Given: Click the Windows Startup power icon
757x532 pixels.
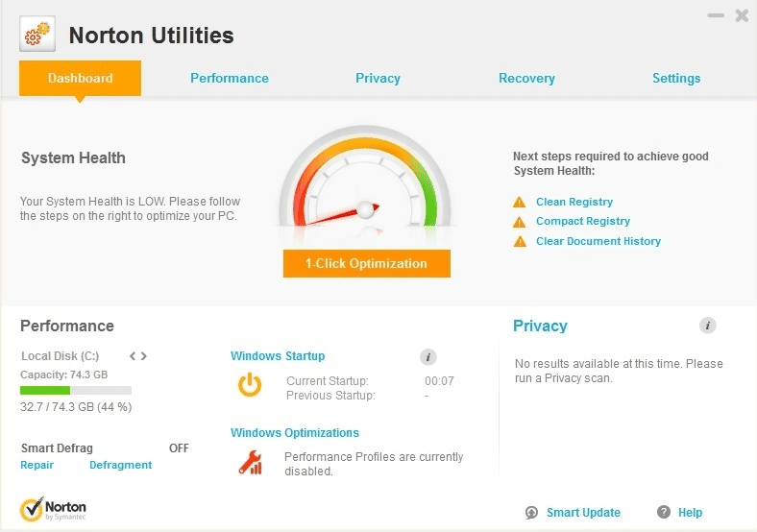Looking at the screenshot, I should pos(249,385).
